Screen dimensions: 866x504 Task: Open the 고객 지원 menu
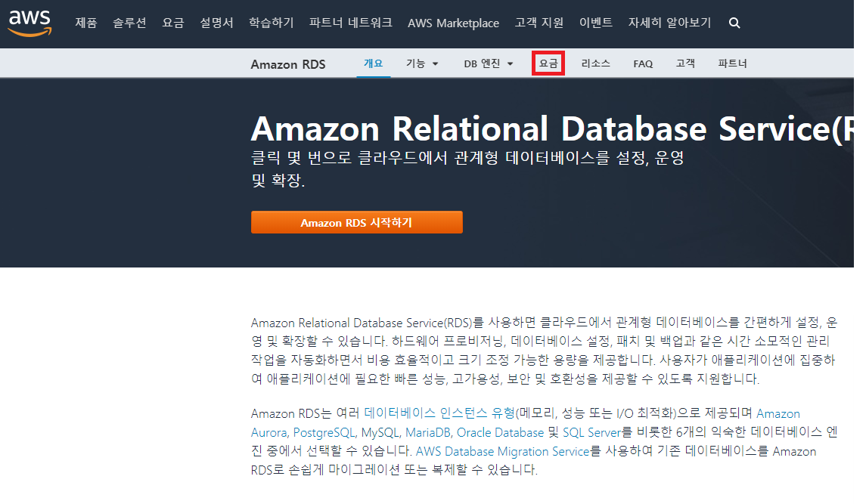click(x=539, y=23)
